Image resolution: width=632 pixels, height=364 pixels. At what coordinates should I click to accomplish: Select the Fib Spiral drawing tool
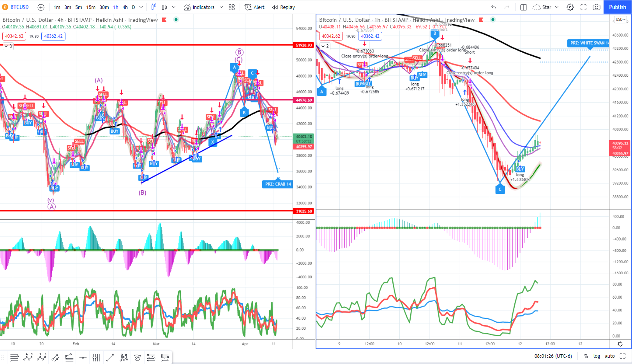(137, 357)
